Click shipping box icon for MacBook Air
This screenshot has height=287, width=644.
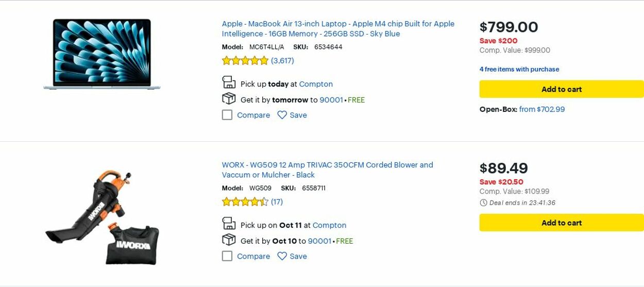[x=229, y=99]
